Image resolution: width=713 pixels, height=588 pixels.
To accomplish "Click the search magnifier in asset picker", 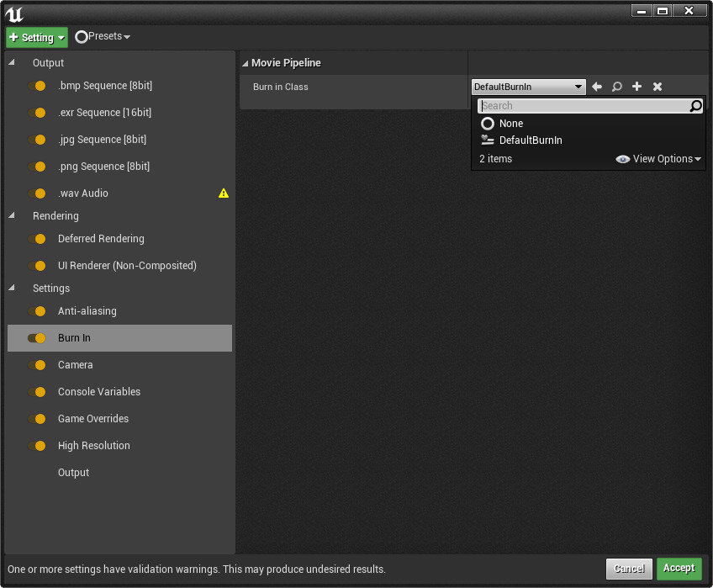I will click(695, 106).
